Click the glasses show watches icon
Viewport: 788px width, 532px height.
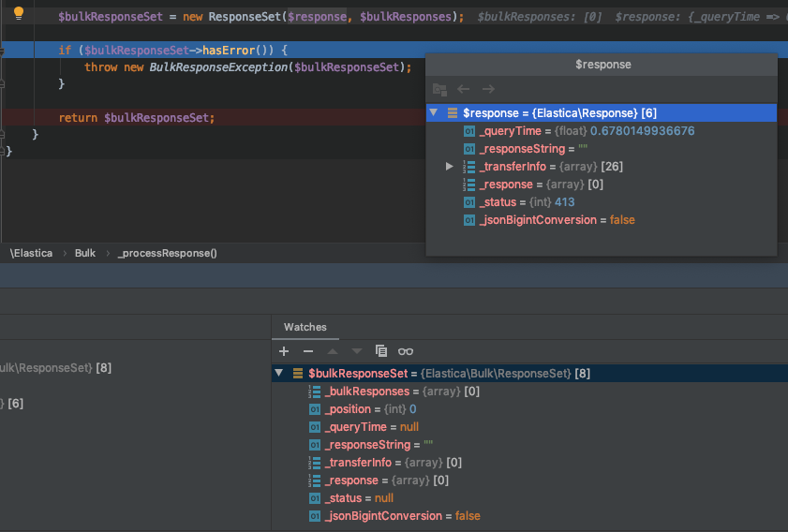pyautogui.click(x=406, y=351)
